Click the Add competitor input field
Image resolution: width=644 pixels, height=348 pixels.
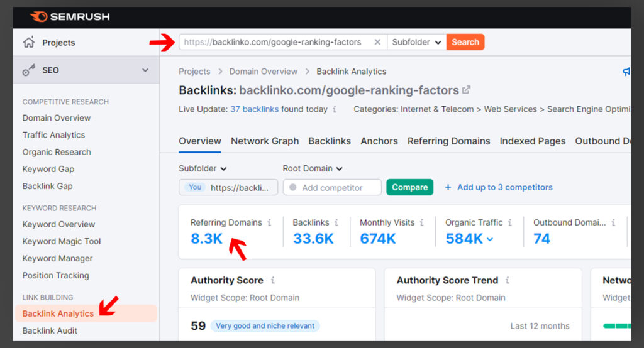click(x=333, y=187)
